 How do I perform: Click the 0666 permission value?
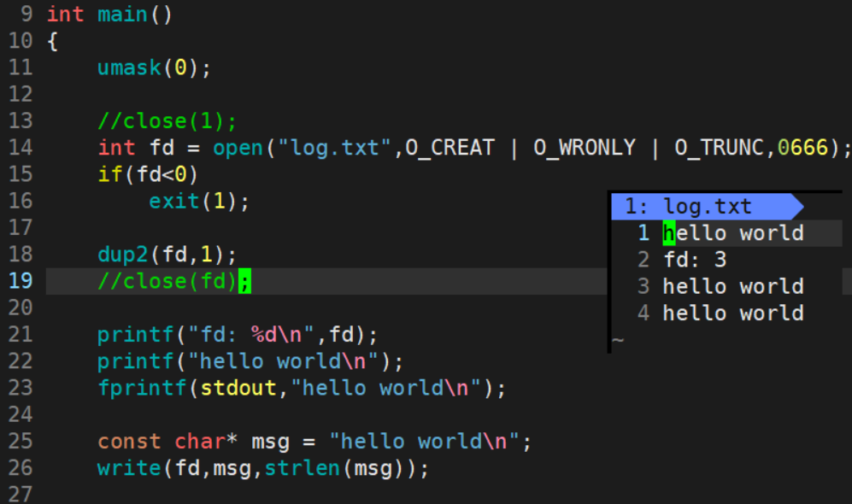802,148
